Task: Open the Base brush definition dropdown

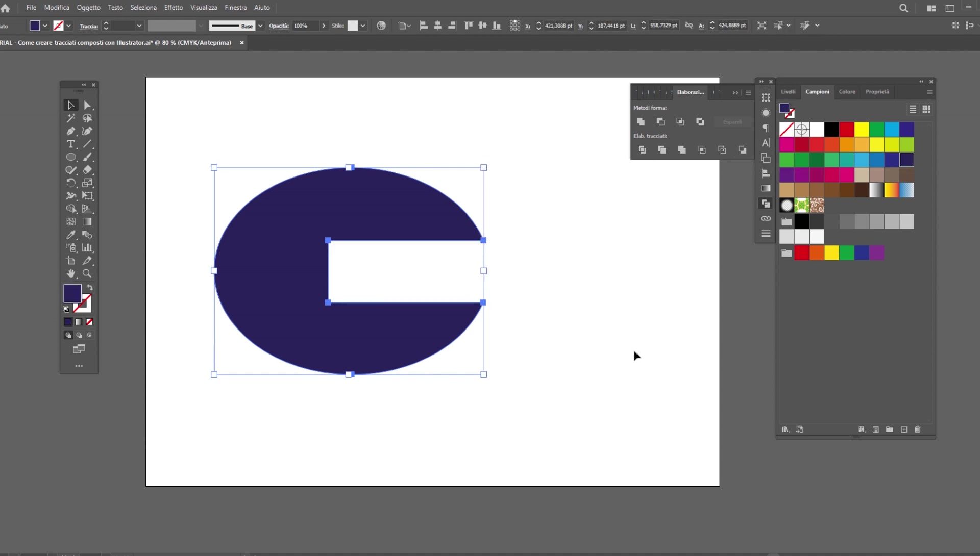Action: [x=260, y=26]
